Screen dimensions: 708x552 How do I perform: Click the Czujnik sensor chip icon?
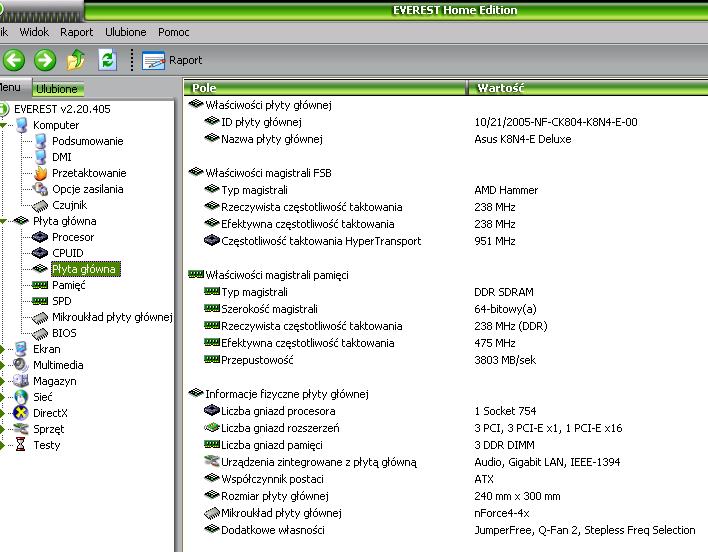tap(40, 205)
